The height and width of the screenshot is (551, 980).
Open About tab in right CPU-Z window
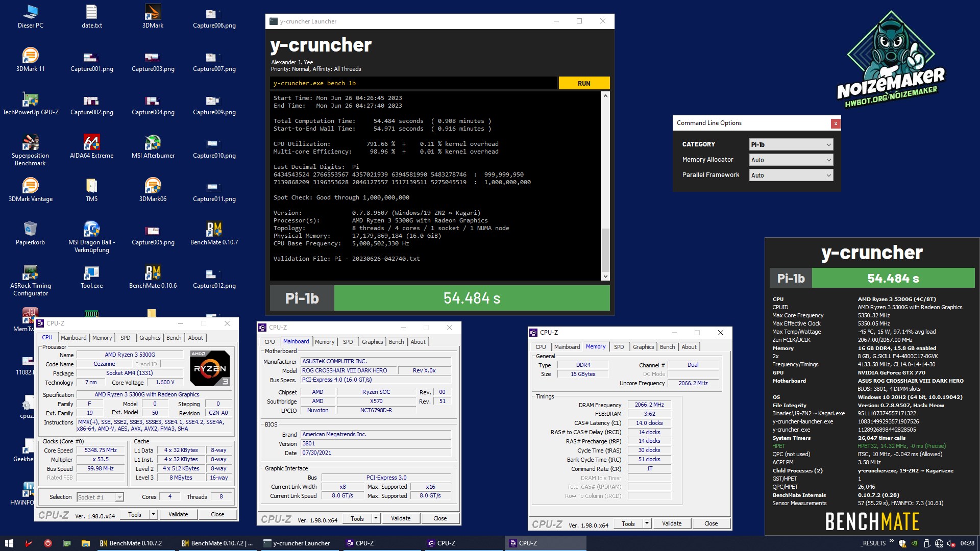[x=689, y=347]
